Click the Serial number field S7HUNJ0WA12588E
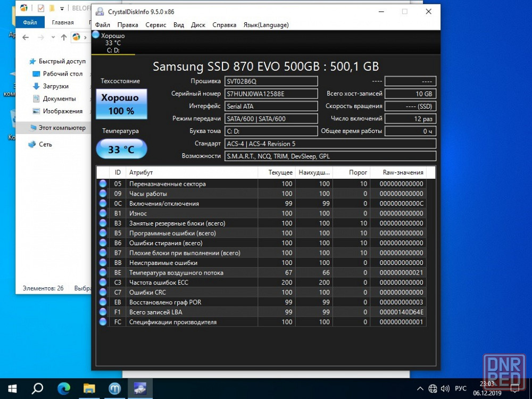This screenshot has height=399, width=532. (271, 94)
